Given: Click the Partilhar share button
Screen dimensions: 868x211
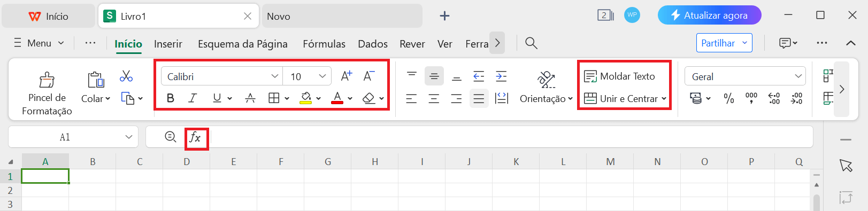Looking at the screenshot, I should 724,43.
